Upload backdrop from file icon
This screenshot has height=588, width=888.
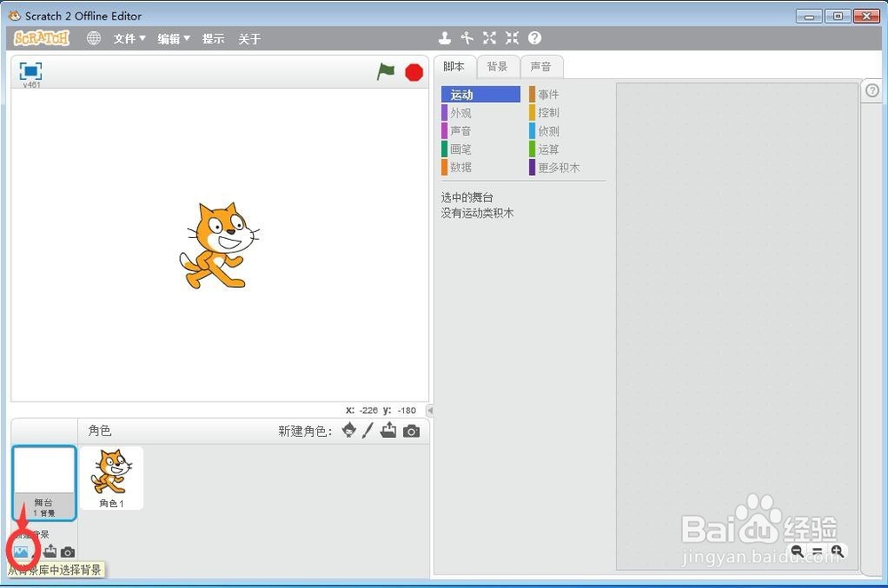click(x=50, y=552)
